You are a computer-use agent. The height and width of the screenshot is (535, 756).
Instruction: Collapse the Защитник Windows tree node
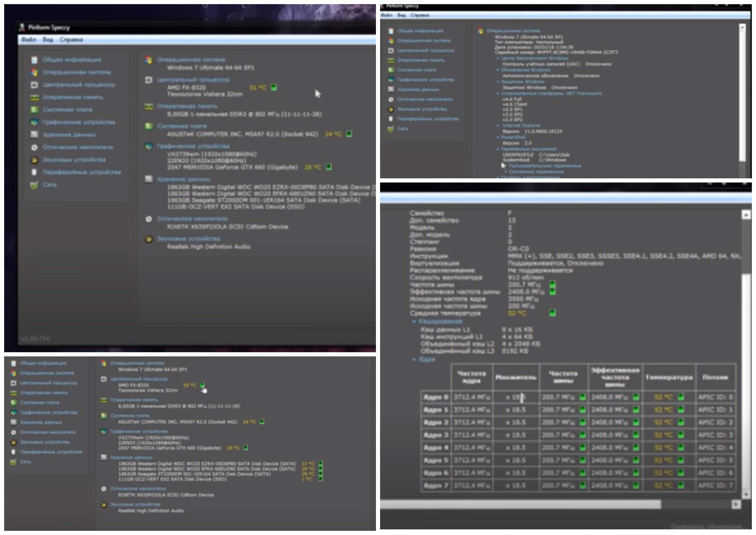tap(498, 82)
